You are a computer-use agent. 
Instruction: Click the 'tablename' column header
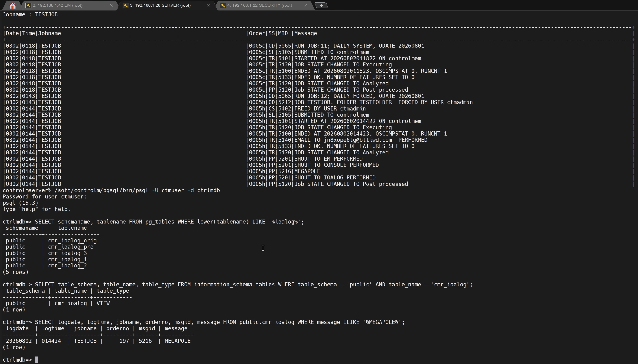[x=72, y=228]
